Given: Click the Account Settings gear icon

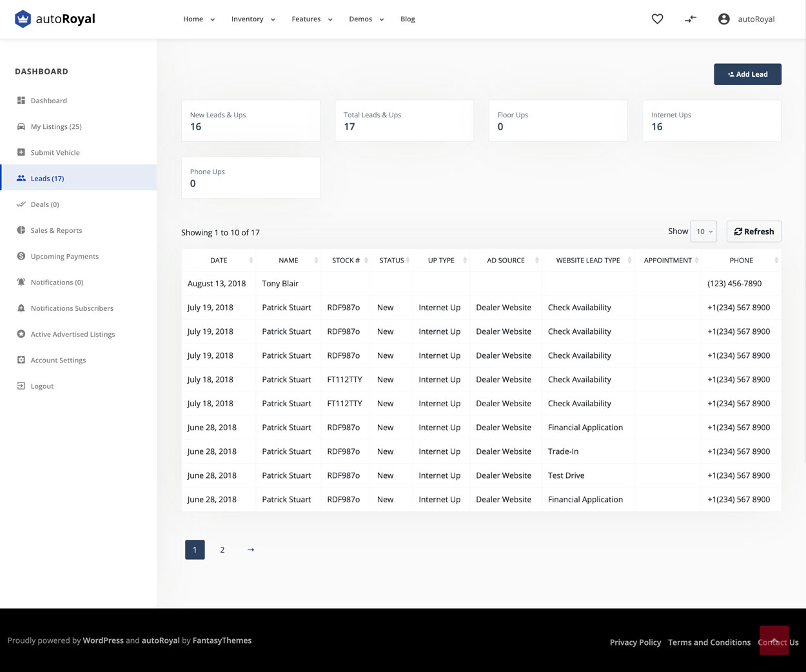Looking at the screenshot, I should coord(21,360).
